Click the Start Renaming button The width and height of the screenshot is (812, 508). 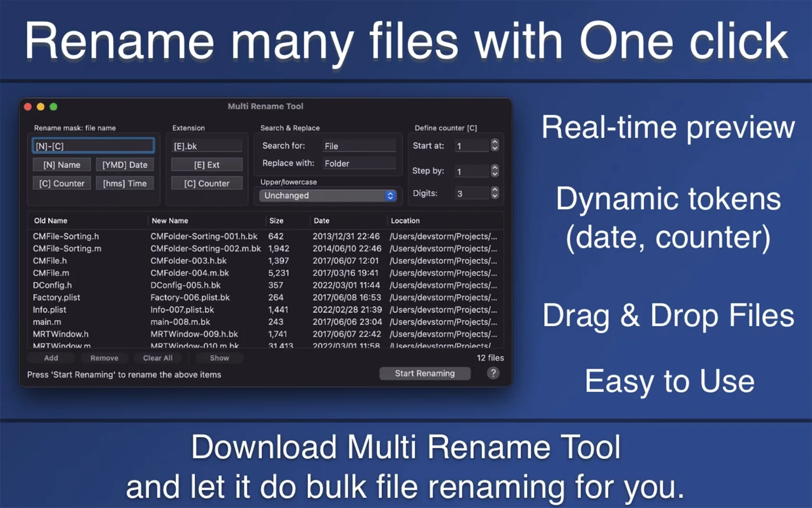click(x=425, y=374)
